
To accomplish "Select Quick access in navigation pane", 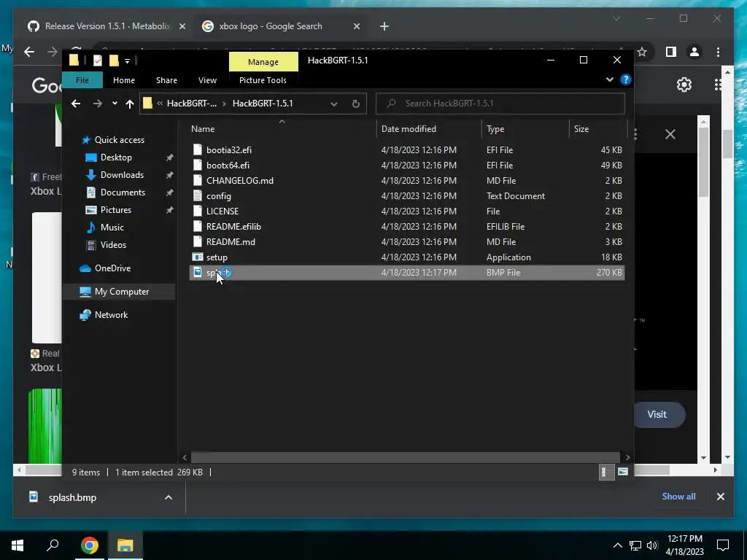I will click(x=119, y=139).
